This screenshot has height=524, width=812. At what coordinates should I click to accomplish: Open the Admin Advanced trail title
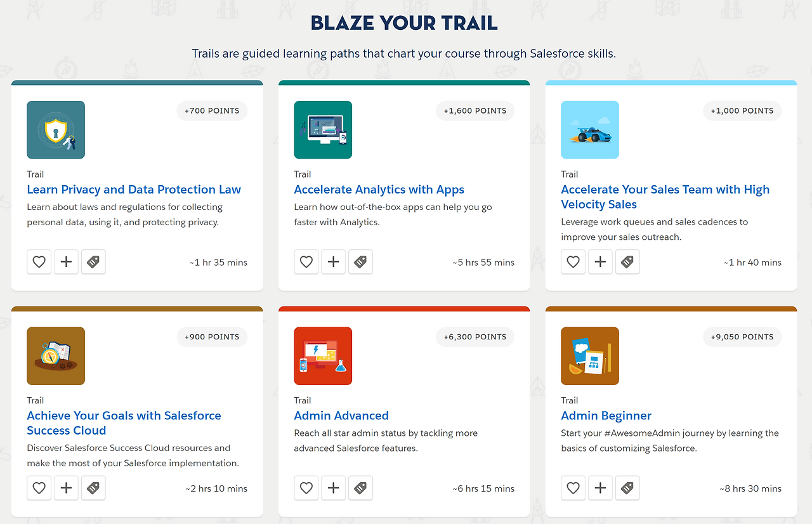click(x=341, y=416)
